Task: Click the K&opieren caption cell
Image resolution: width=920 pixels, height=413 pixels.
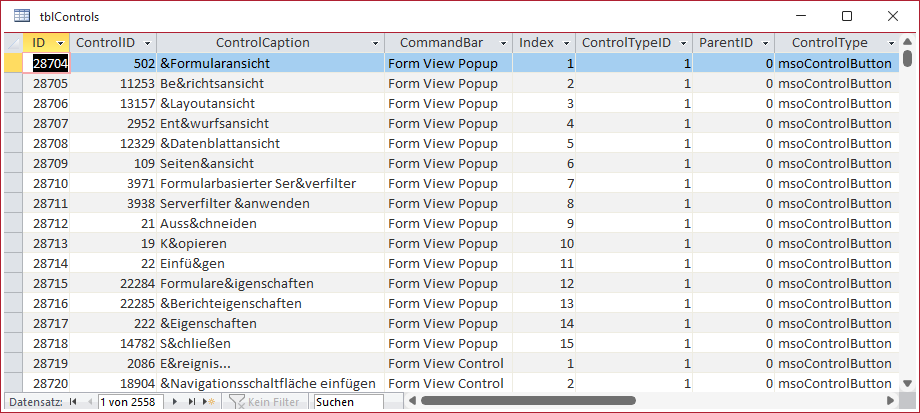Action: pyautogui.click(x=270, y=243)
